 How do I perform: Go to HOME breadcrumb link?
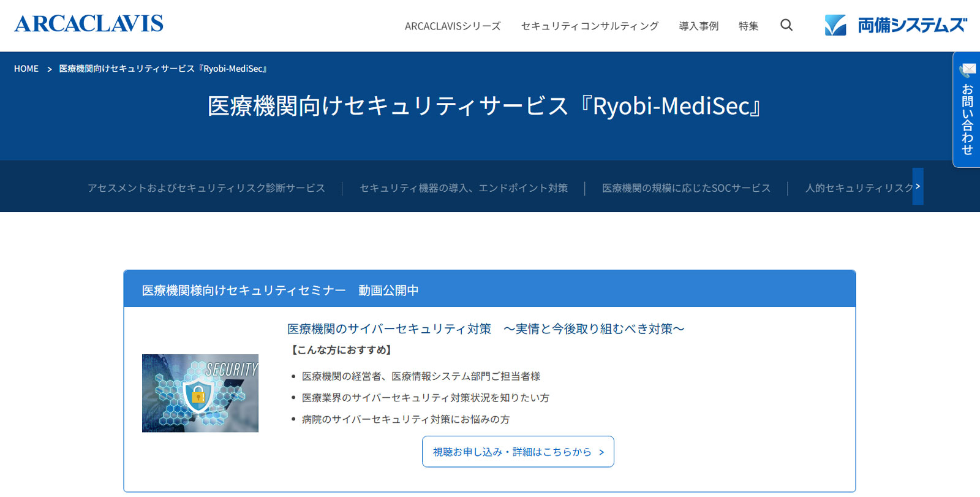point(26,69)
